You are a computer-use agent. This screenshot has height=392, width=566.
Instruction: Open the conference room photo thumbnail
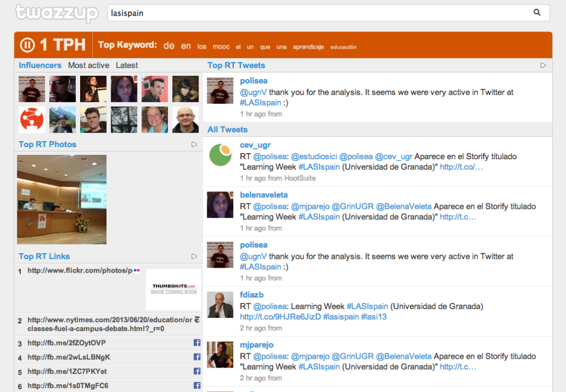(x=62, y=200)
